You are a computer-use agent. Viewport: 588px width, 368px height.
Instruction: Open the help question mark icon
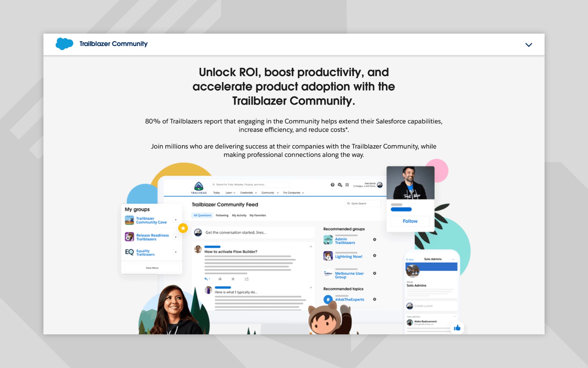[333, 185]
